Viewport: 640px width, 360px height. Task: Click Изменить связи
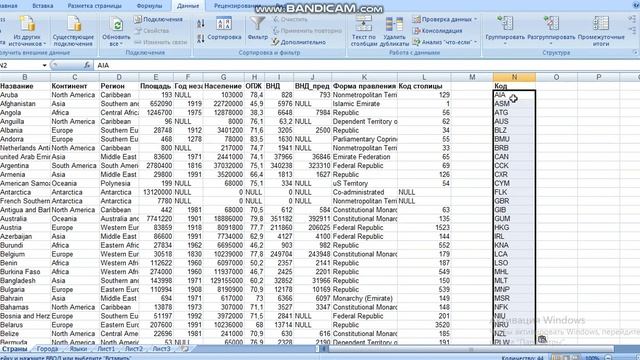[x=160, y=42]
